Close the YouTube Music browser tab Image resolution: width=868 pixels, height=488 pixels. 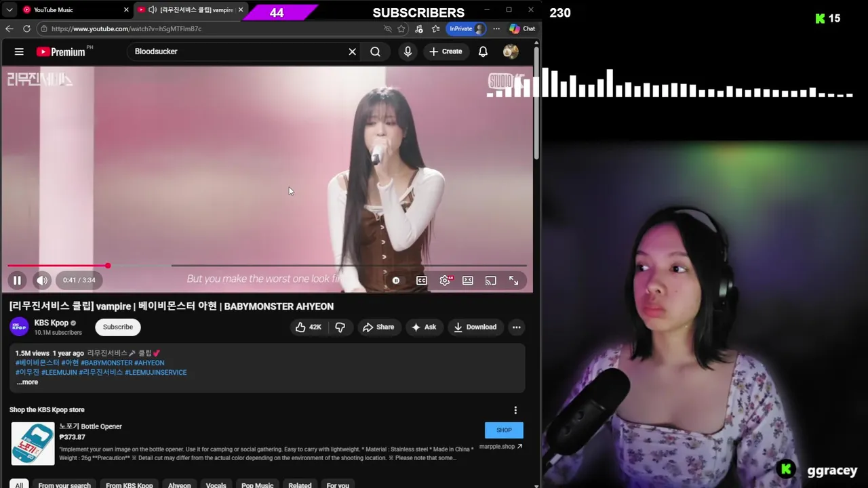click(126, 9)
